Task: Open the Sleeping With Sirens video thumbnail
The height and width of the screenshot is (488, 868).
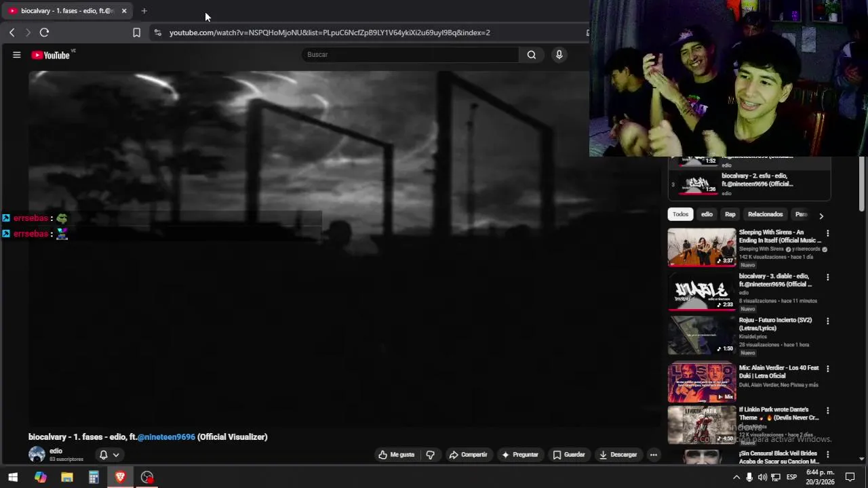Action: pyautogui.click(x=702, y=247)
